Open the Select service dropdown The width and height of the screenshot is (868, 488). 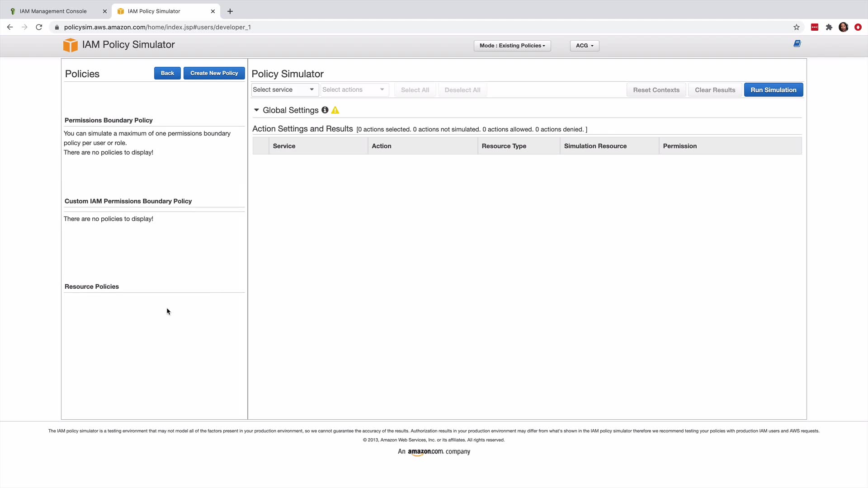tap(284, 89)
